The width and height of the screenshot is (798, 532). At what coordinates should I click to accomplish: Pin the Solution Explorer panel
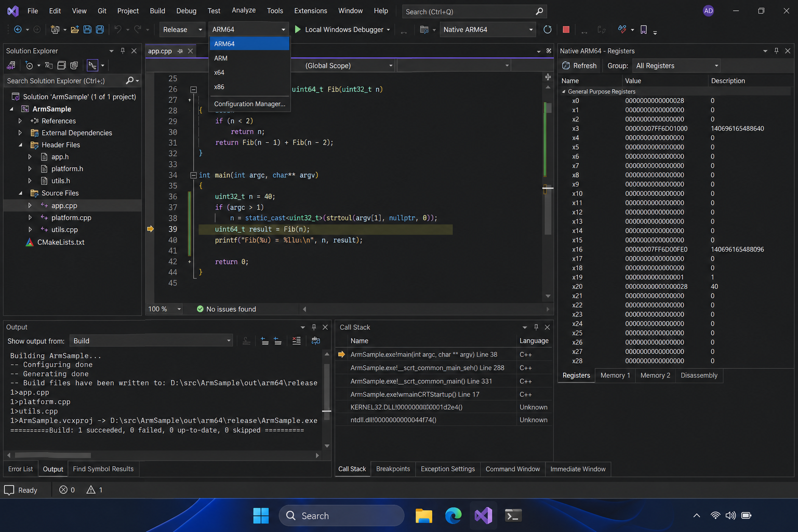[x=123, y=51]
